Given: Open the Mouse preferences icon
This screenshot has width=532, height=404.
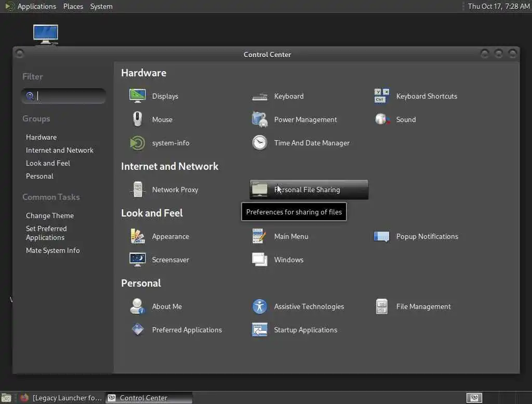Looking at the screenshot, I should [137, 119].
